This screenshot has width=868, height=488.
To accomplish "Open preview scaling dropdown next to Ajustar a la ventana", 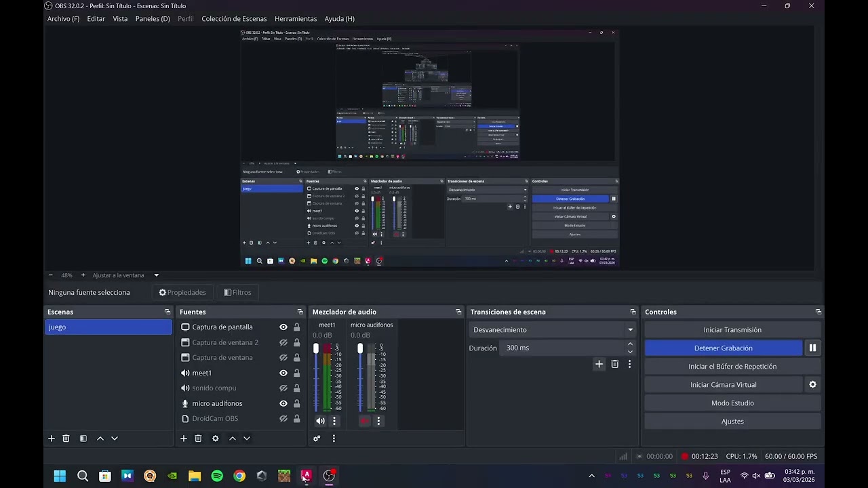I will 156,275.
